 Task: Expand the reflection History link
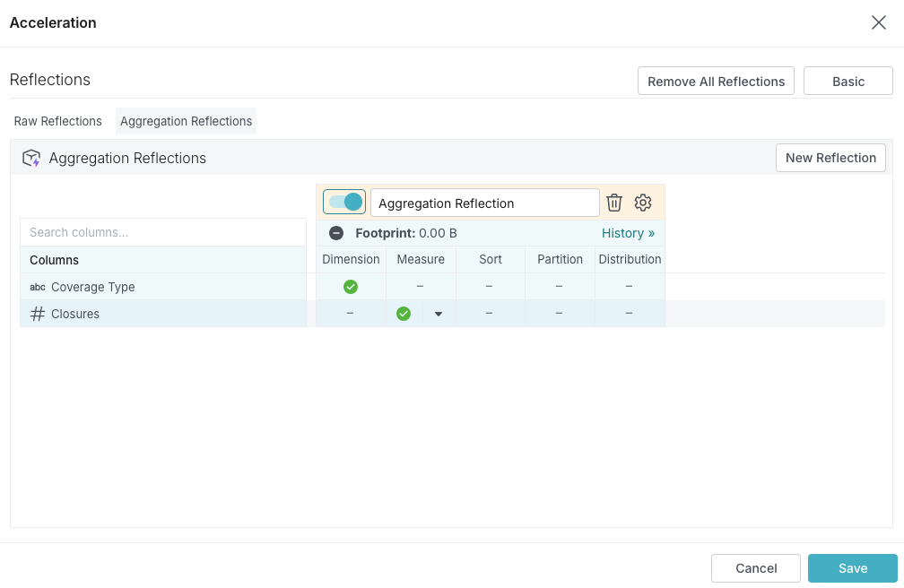tap(628, 233)
